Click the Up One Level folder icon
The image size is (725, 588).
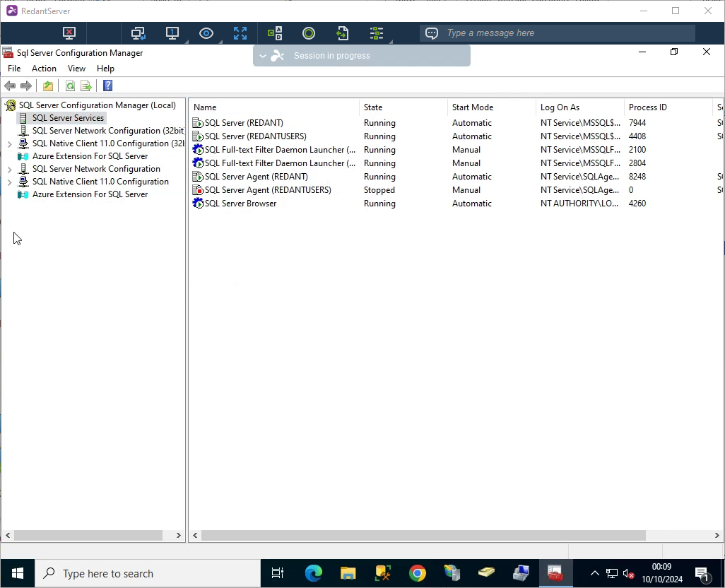47,86
